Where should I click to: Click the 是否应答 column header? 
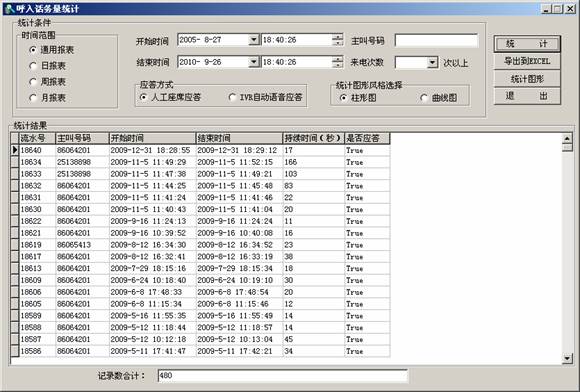pos(367,138)
